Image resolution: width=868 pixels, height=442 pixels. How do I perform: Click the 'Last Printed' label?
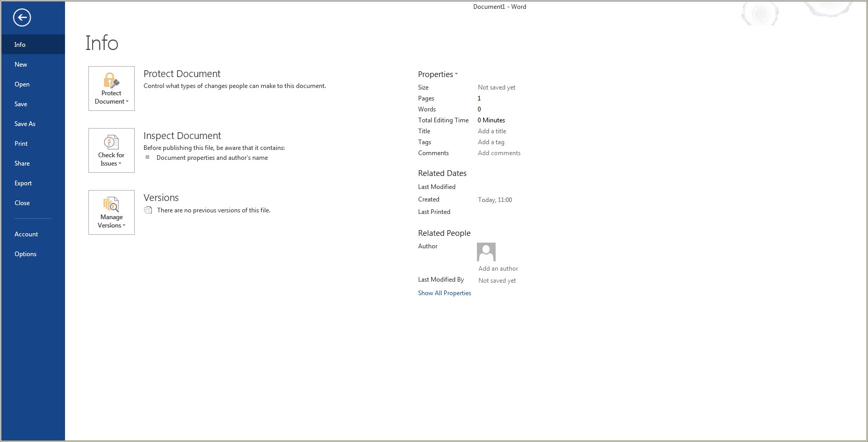click(x=434, y=212)
